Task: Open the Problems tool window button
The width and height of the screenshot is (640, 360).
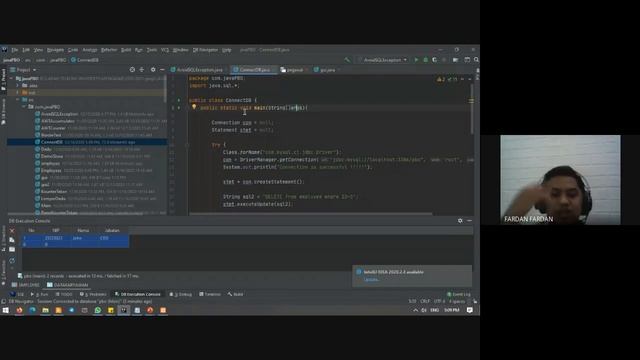Action: click(93, 294)
